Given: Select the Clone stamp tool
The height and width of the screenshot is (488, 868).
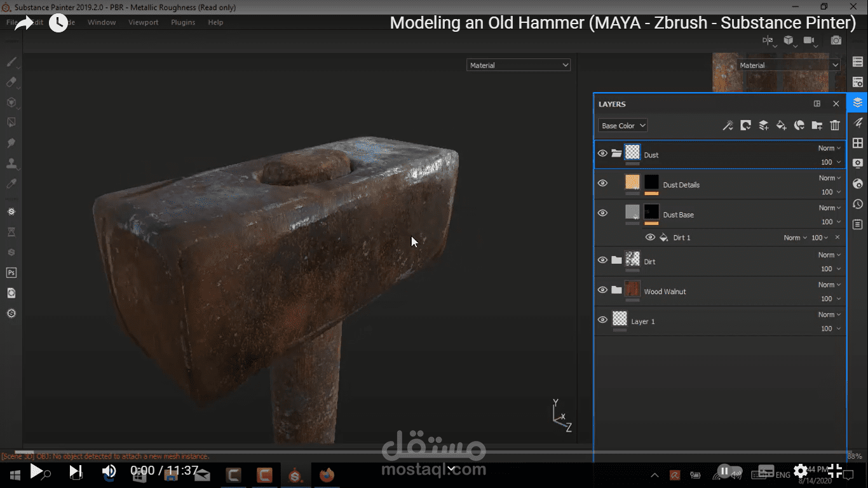Looking at the screenshot, I should (x=11, y=163).
